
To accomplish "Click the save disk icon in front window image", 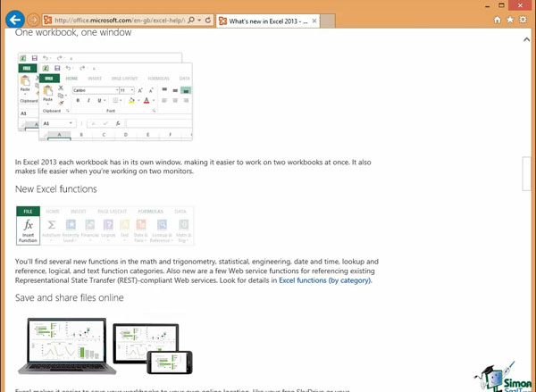I will [57, 68].
